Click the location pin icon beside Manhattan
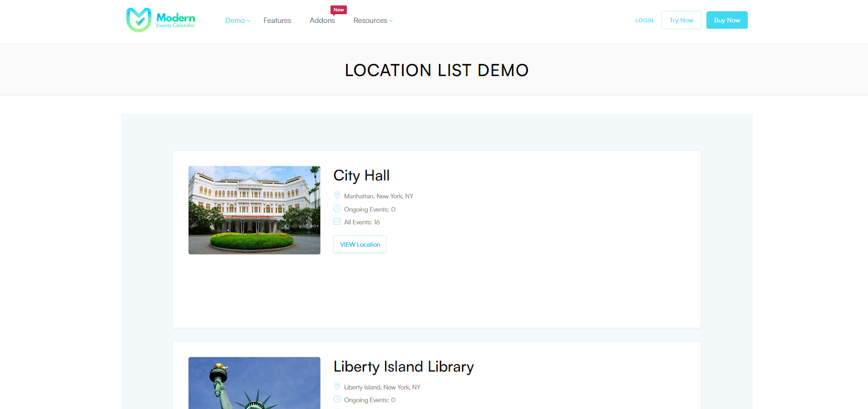868x409 pixels. pos(337,196)
